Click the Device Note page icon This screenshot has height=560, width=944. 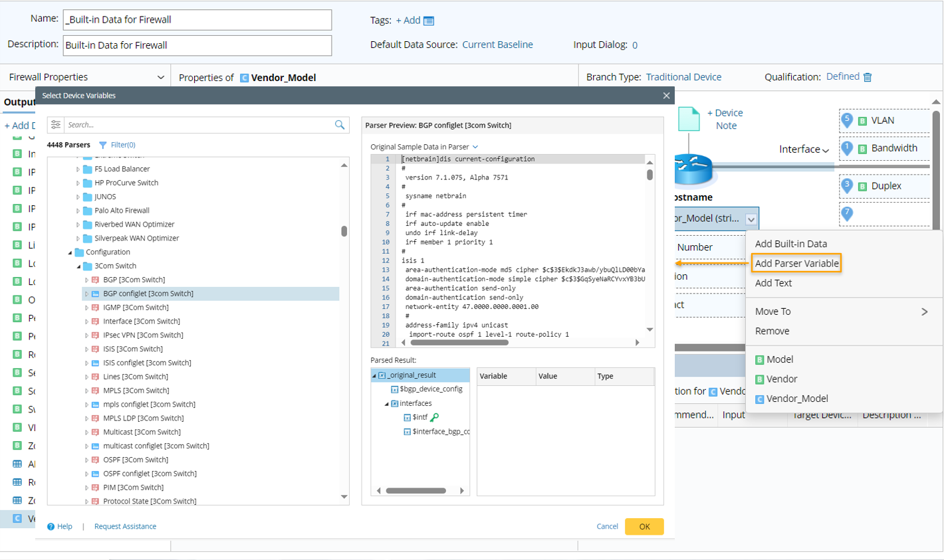(x=689, y=120)
